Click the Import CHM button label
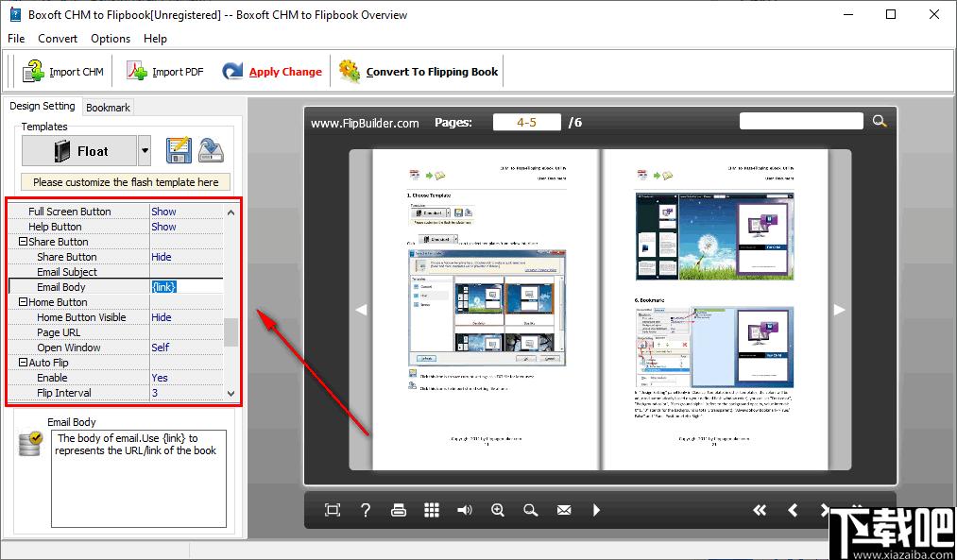 (x=77, y=72)
